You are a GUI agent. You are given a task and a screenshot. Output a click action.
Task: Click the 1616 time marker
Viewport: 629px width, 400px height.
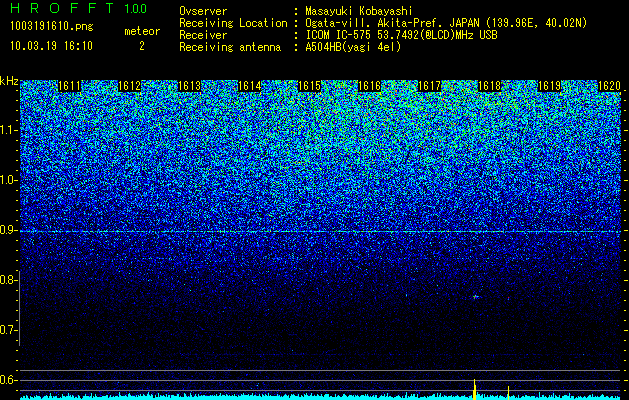(x=369, y=86)
